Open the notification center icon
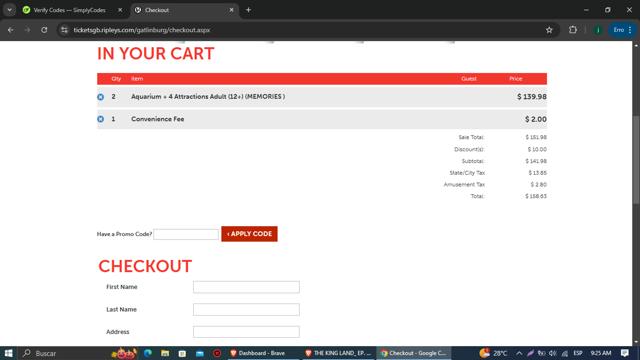The image size is (640, 360). point(624,353)
